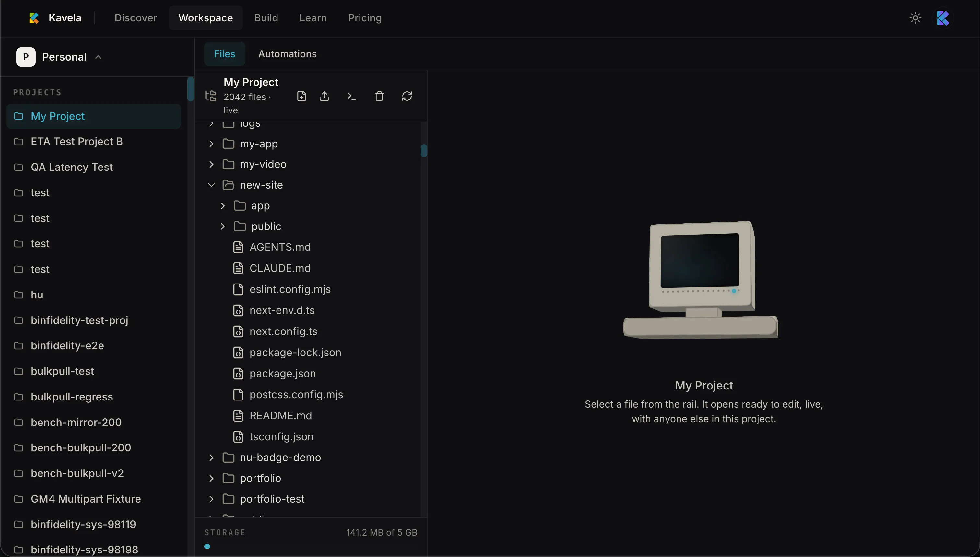980x557 pixels.
Task: Click the Kavela logo icon
Action: pos(34,18)
